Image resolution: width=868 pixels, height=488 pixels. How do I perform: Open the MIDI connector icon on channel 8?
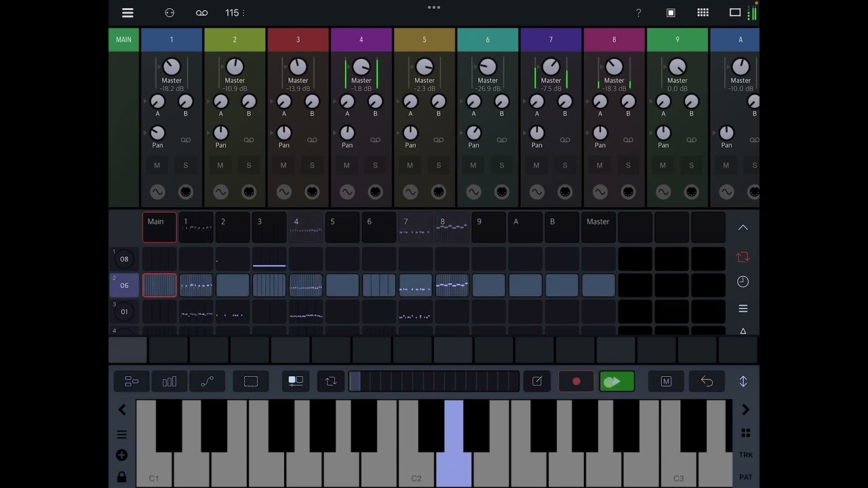click(x=628, y=192)
